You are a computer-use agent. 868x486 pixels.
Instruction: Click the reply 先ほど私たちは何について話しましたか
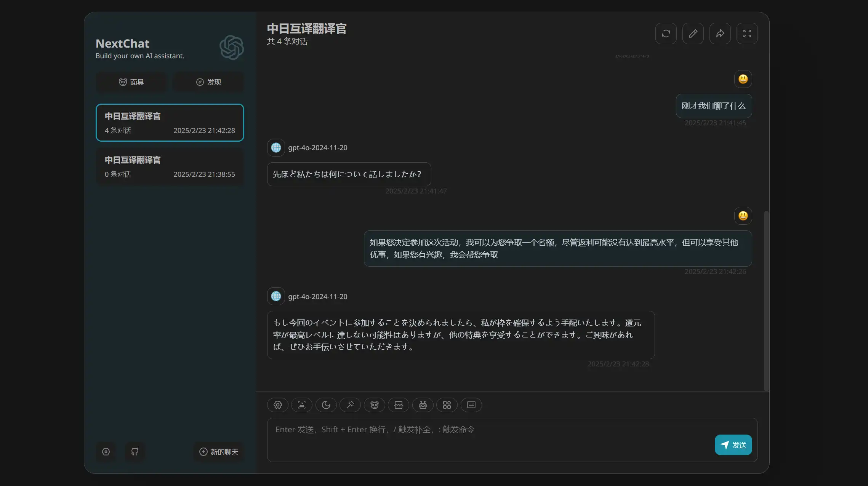[349, 174]
